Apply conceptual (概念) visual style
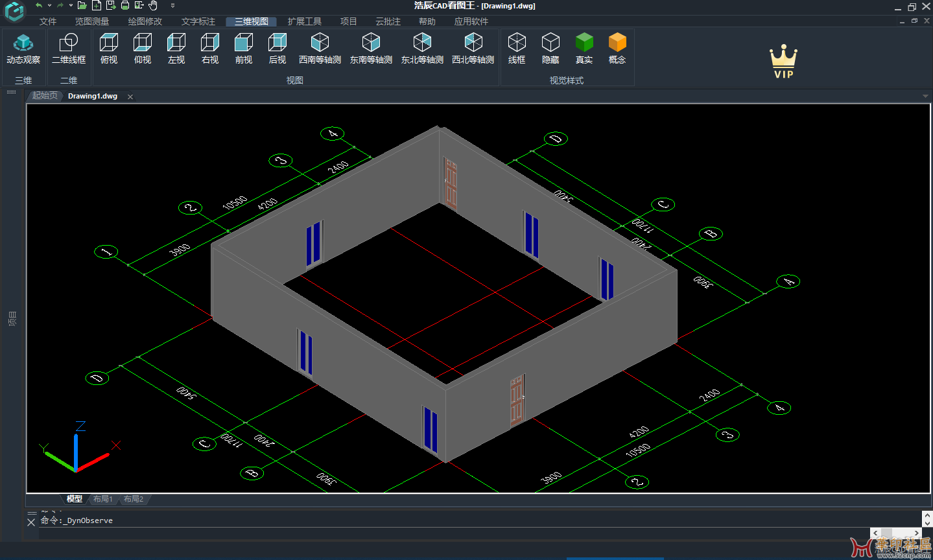Screen dimensions: 933x560 [x=617, y=49]
